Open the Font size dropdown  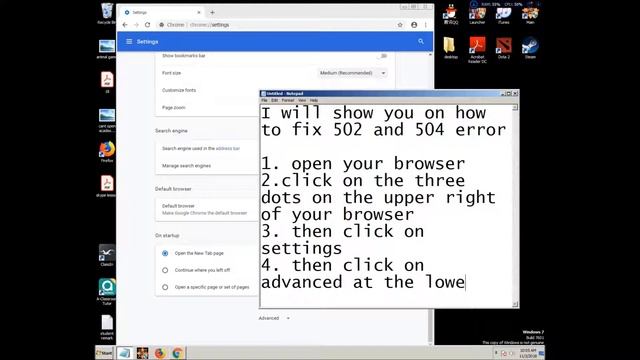[x=352, y=73]
